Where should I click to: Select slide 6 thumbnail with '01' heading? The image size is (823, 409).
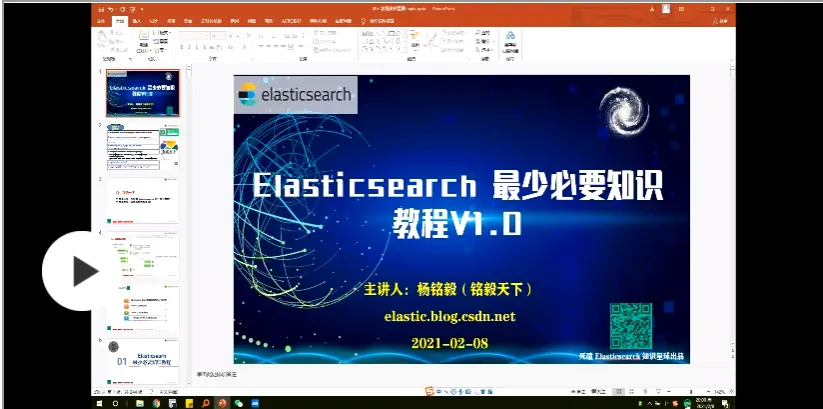143,362
